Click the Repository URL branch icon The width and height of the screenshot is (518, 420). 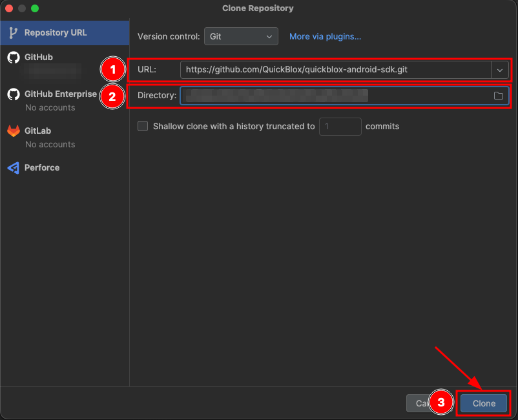click(x=13, y=33)
